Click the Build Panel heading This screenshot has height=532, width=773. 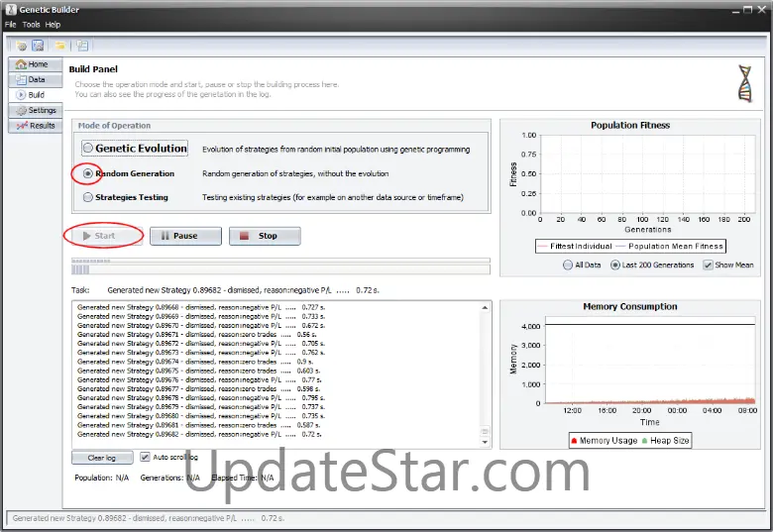[93, 69]
